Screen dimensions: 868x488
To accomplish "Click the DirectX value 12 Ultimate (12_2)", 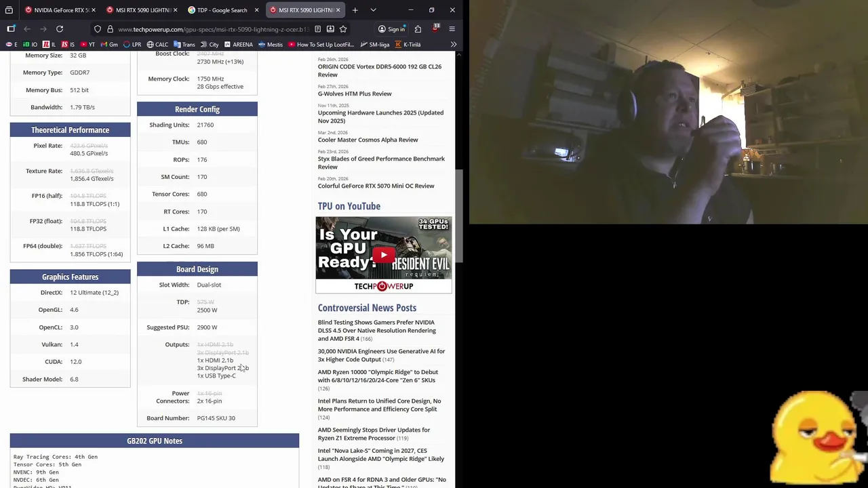I will pos(94,292).
